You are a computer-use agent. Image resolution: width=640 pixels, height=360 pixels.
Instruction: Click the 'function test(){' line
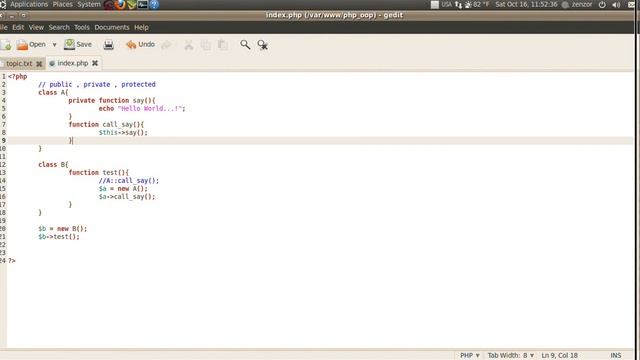[x=98, y=173]
